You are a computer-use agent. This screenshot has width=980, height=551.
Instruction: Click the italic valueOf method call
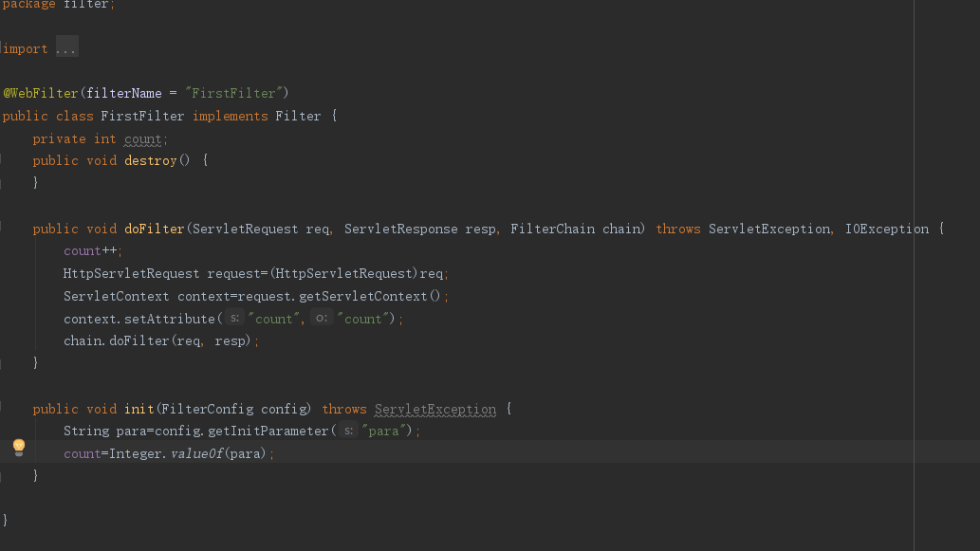tap(197, 453)
